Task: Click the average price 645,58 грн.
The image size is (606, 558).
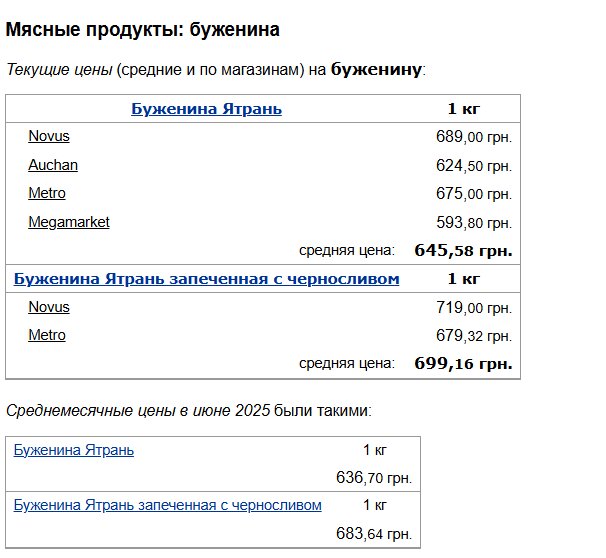Action: pyautogui.click(x=463, y=250)
